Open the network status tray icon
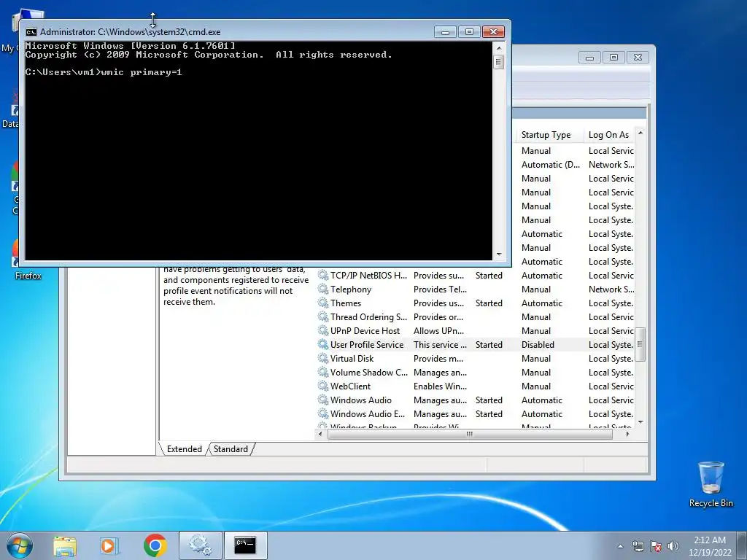This screenshot has height=560, width=747. [638, 546]
